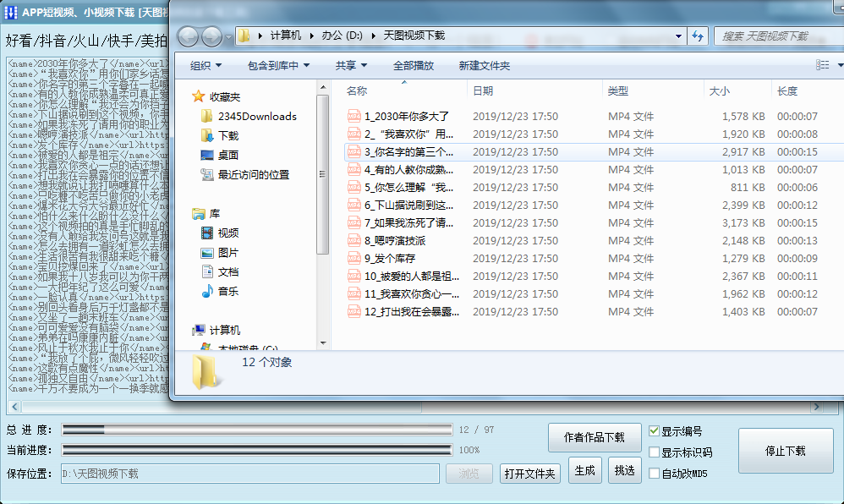Open the 视频 library icon
This screenshot has width=844, height=504.
pyautogui.click(x=206, y=233)
